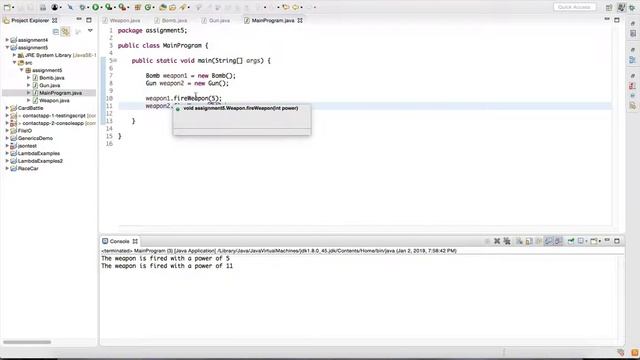Image resolution: width=640 pixels, height=360 pixels.
Task: Click the New Java Class green C icon
Action: point(148,7)
